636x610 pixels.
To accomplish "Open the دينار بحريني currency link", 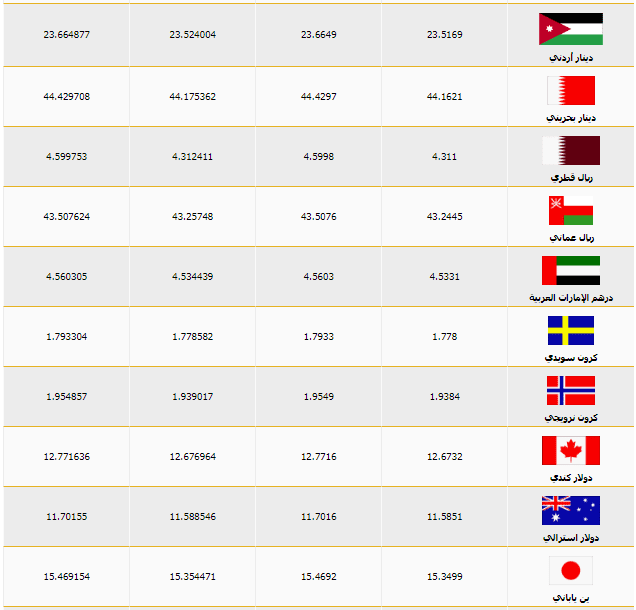I will (571, 118).
